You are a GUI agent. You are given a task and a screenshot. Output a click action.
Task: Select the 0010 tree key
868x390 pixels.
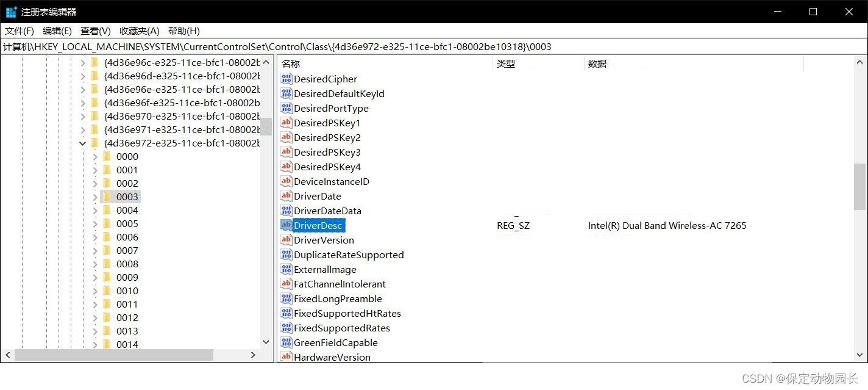coord(127,291)
